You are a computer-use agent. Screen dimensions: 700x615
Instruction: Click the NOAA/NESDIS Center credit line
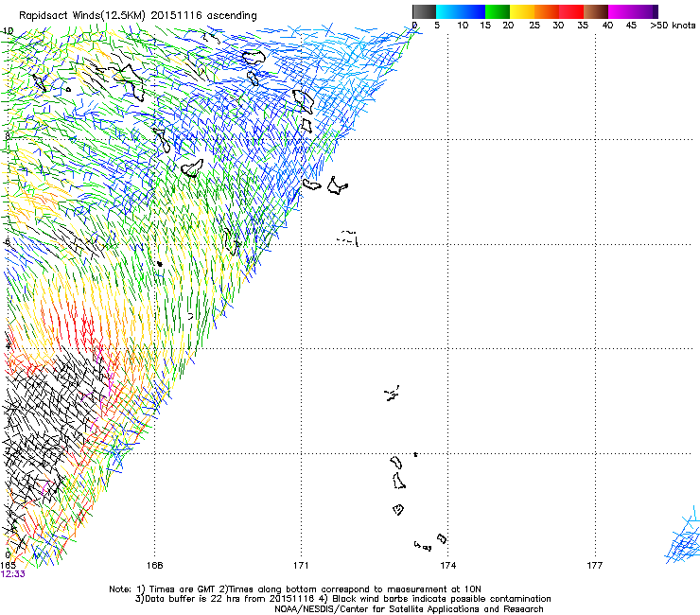(409, 609)
